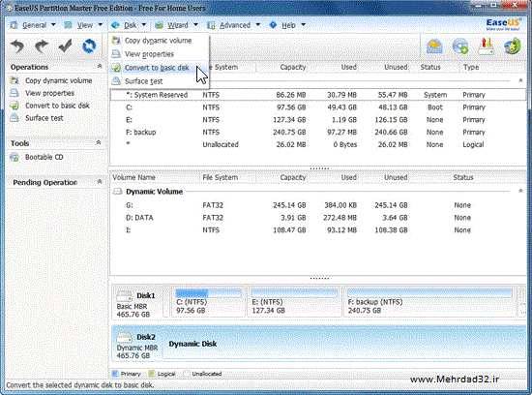Open the General dropdown arrow
The width and height of the screenshot is (532, 395).
point(53,25)
